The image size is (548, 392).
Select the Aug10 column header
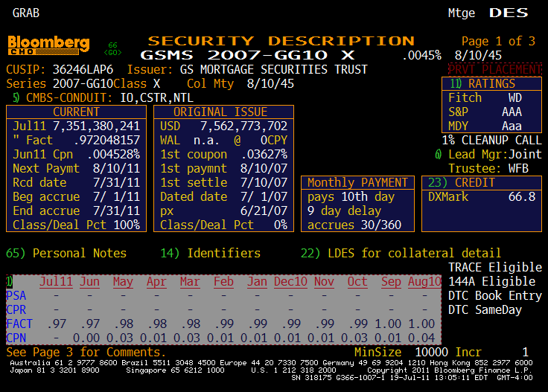click(x=424, y=282)
